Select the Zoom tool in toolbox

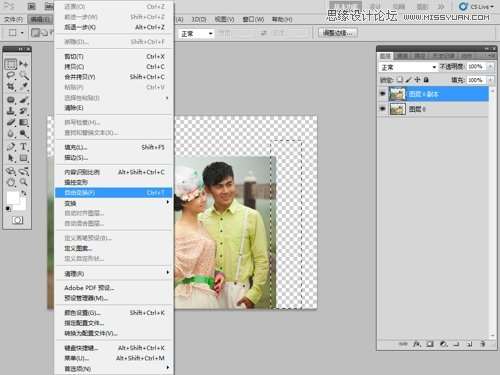tap(24, 182)
